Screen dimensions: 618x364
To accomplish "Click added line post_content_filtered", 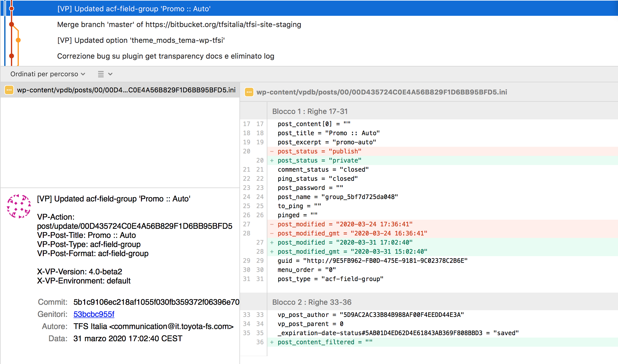I will 324,342.
